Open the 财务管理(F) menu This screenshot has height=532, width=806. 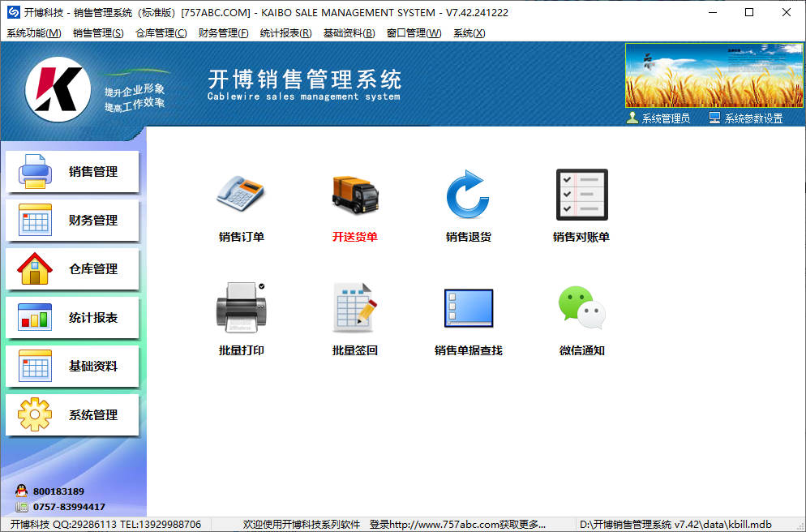pos(223,33)
